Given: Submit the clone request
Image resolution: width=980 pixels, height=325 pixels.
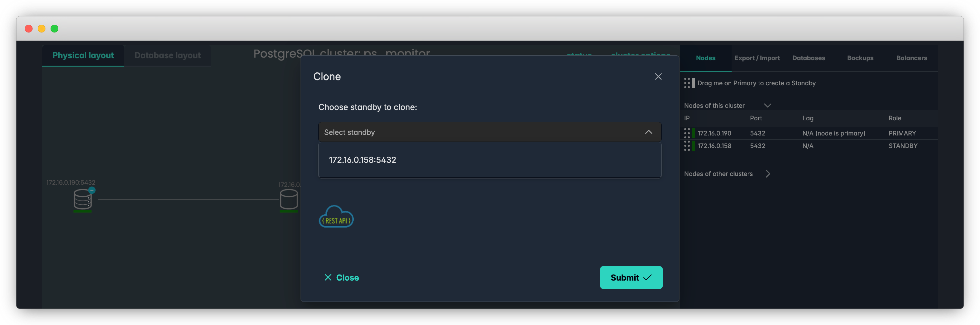Looking at the screenshot, I should tap(631, 277).
